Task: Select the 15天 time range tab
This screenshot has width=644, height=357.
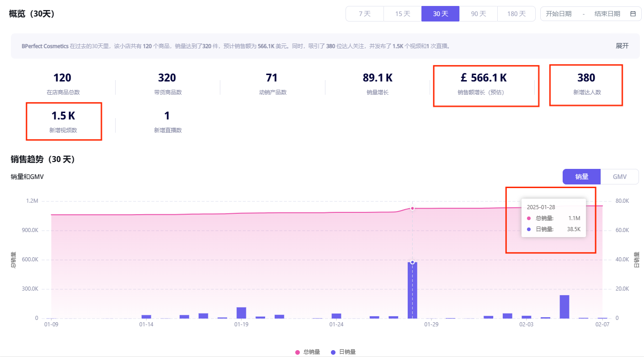Action: 402,14
